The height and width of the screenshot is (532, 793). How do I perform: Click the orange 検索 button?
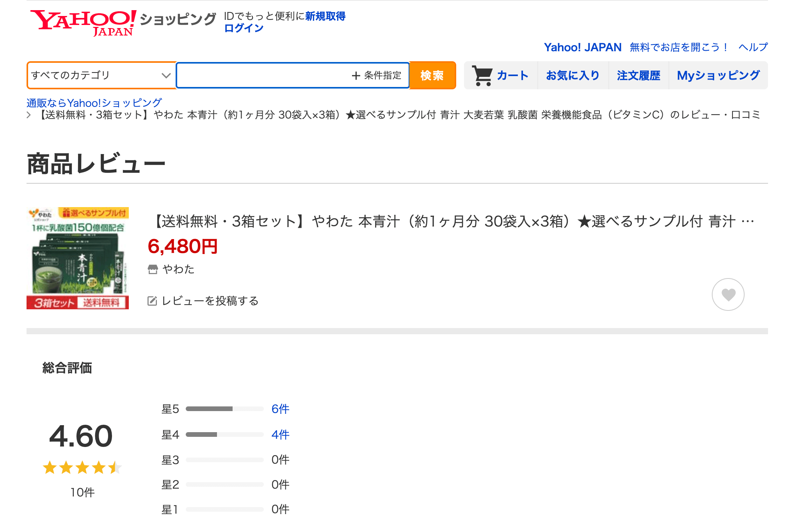pyautogui.click(x=432, y=75)
